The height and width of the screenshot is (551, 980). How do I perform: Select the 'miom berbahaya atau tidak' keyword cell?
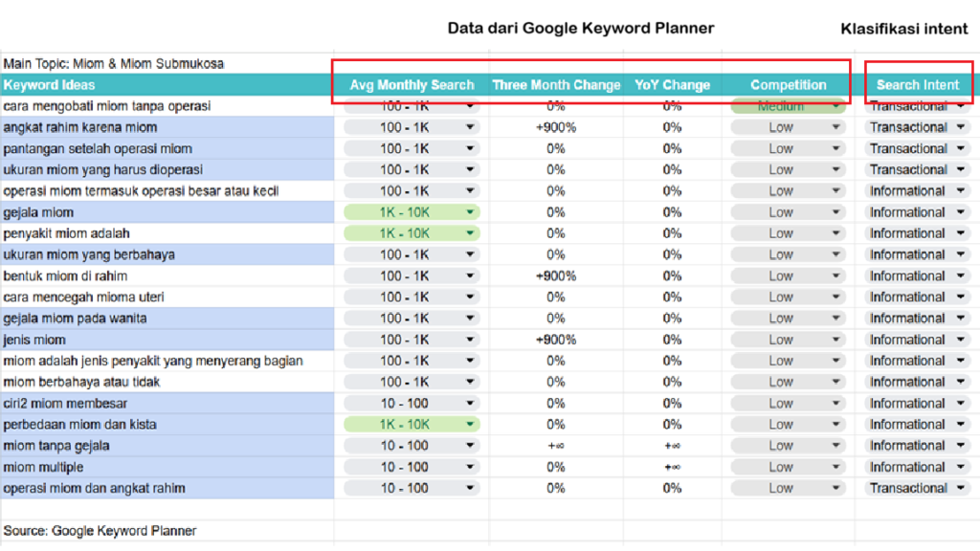[x=167, y=383]
